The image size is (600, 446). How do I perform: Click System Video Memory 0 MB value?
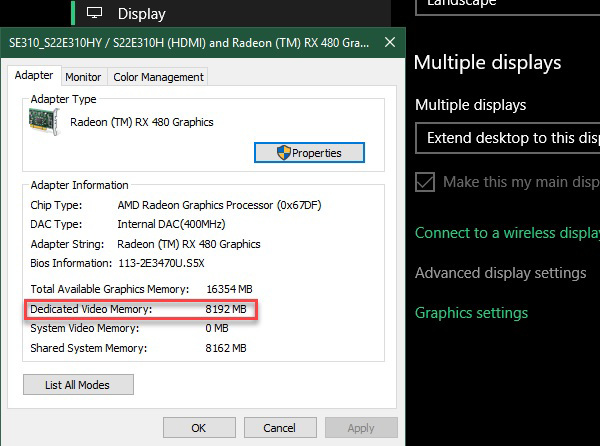pos(217,328)
